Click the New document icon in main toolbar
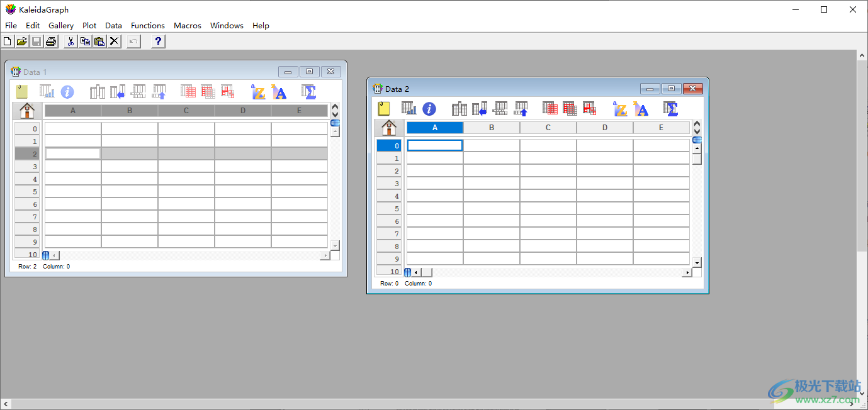The height and width of the screenshot is (410, 868). pos(8,42)
